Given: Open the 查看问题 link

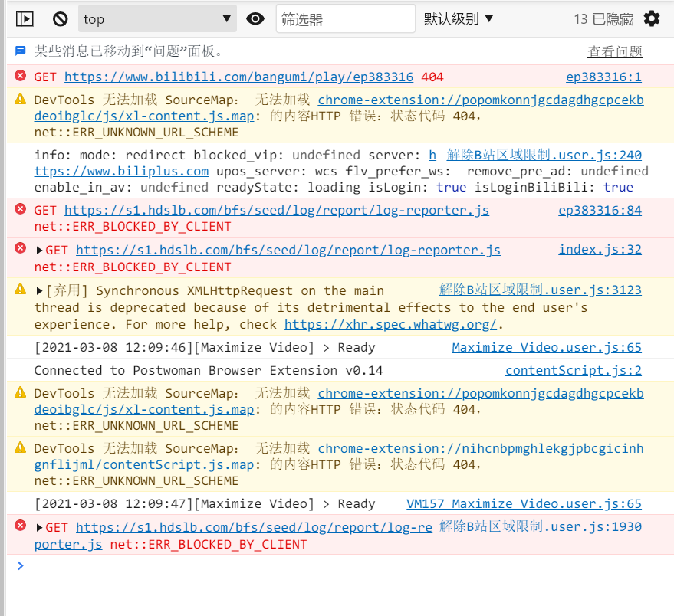Looking at the screenshot, I should coord(614,51).
